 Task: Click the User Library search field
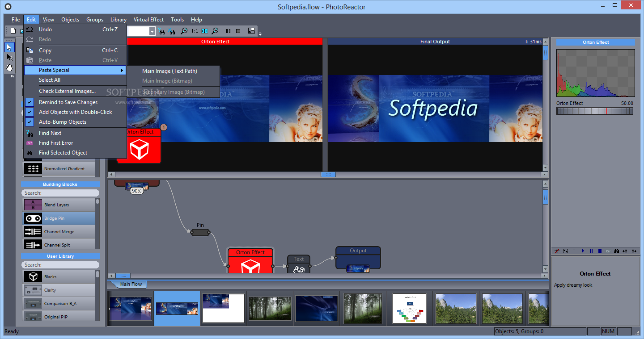point(60,265)
